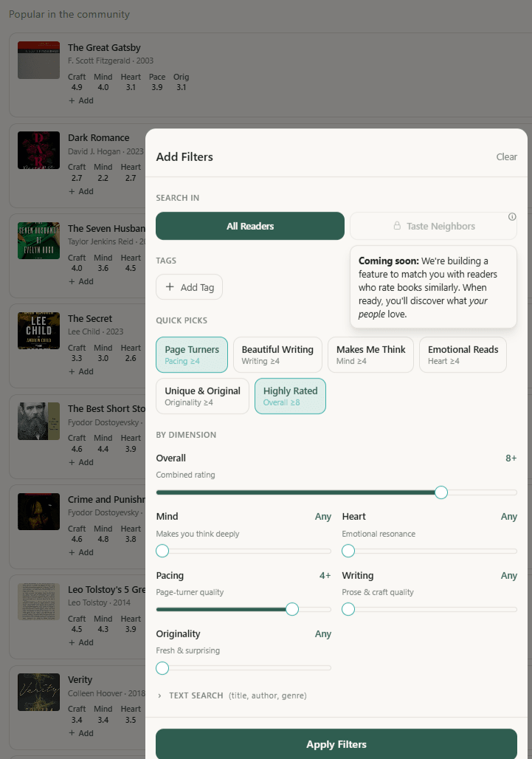Viewport: 532px width, 759px height.
Task: Add The Great Gatsby to list
Action: [80, 100]
